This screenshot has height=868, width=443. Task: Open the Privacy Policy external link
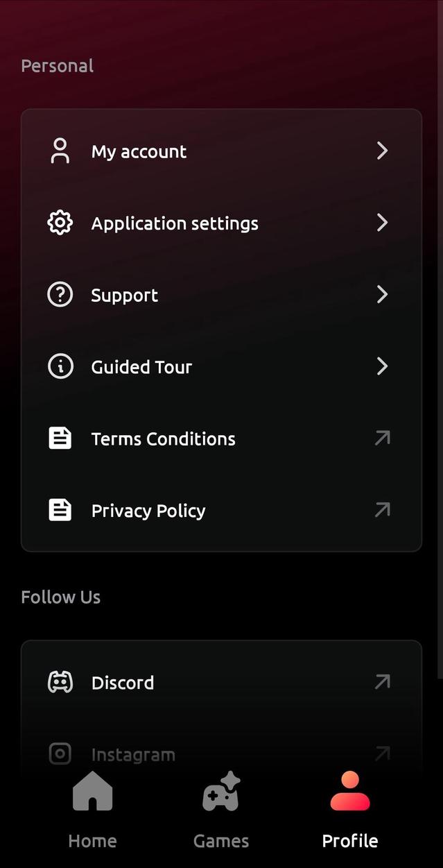tap(382, 509)
